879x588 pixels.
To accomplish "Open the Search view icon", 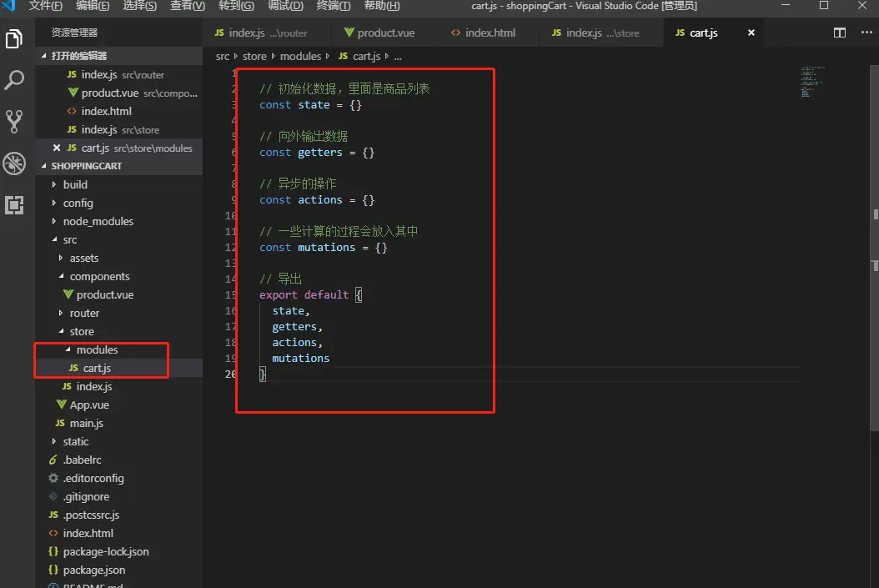I will click(14, 80).
